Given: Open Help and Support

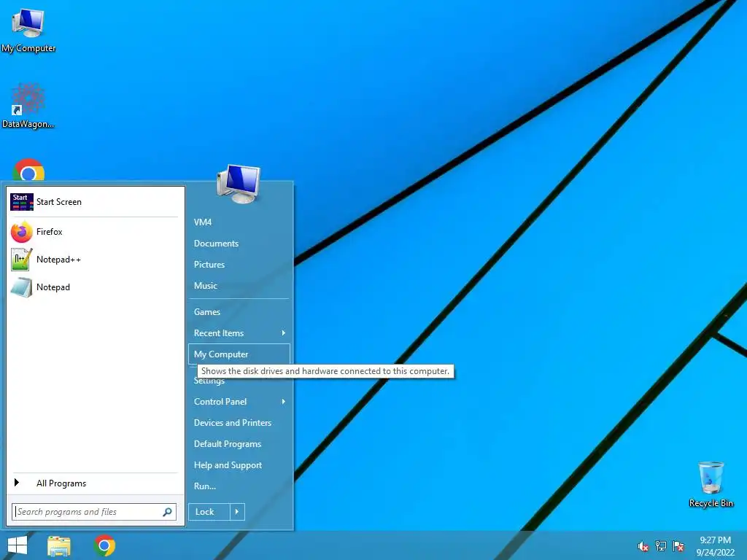Looking at the screenshot, I should (x=239, y=465).
